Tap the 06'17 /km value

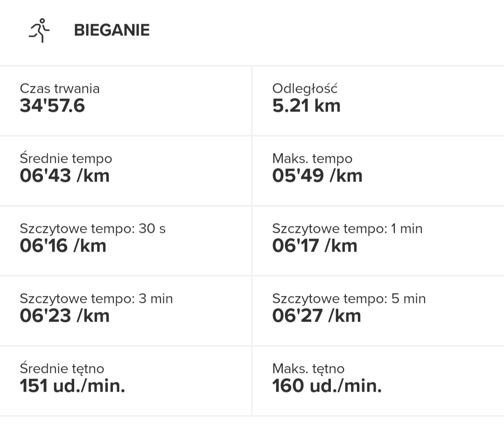click(315, 246)
